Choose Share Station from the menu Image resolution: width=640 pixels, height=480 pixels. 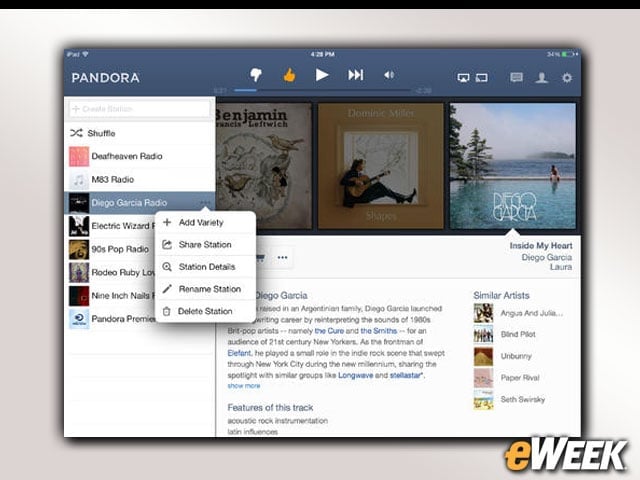click(206, 244)
